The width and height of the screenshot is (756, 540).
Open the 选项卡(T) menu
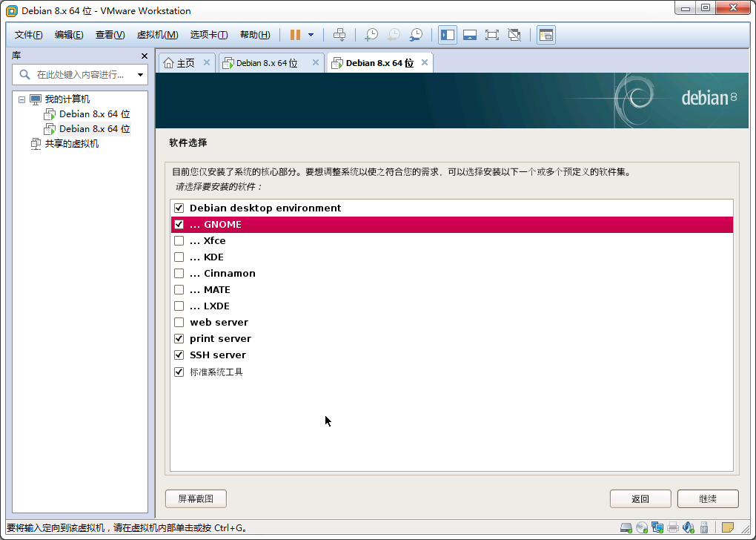point(209,35)
